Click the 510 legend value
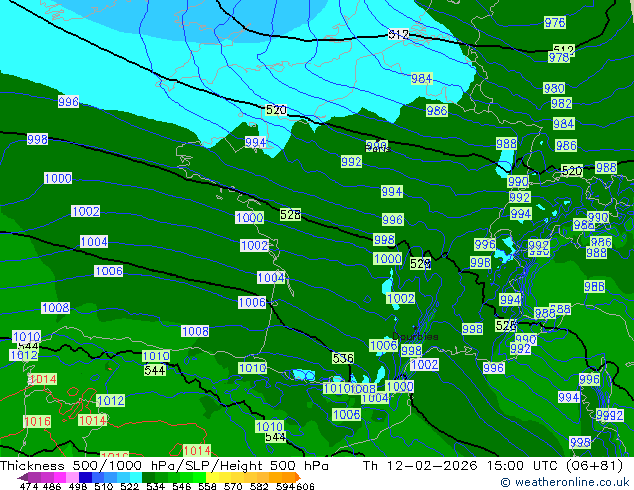The image size is (634, 490). click(104, 486)
